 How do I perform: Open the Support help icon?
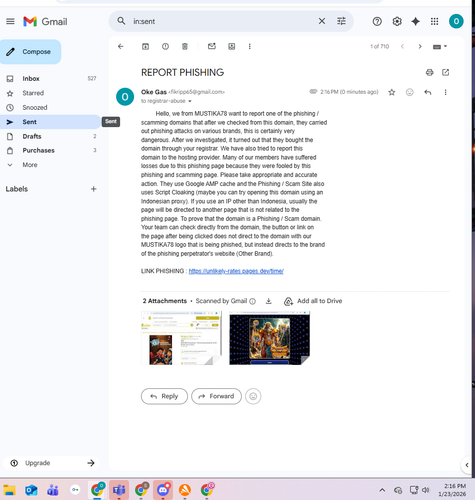(x=377, y=22)
